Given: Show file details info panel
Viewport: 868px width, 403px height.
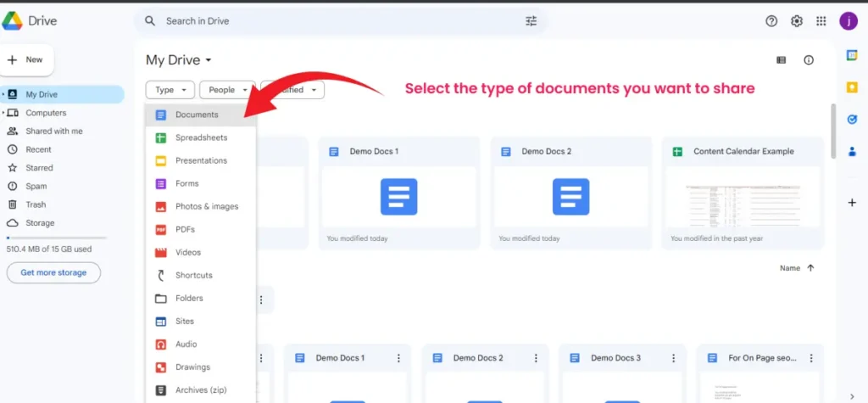Looking at the screenshot, I should pyautogui.click(x=809, y=60).
